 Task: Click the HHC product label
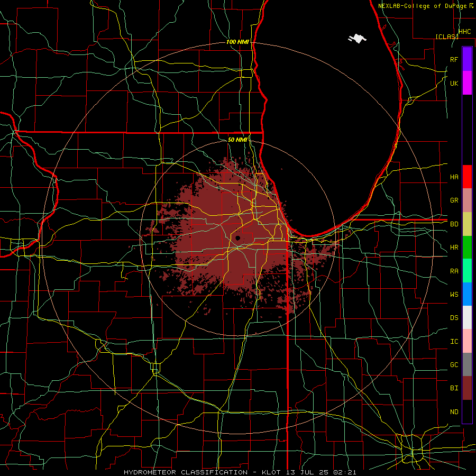(465, 32)
